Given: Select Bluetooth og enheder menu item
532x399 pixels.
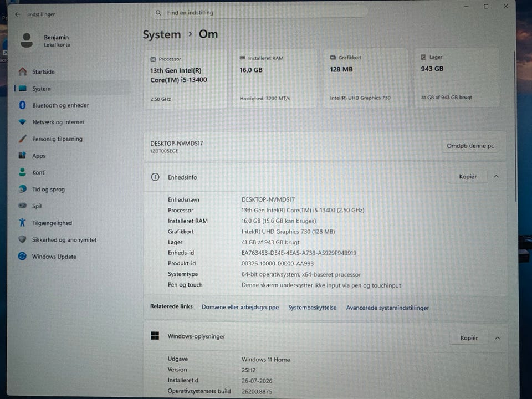Looking at the screenshot, I should pos(71,105).
